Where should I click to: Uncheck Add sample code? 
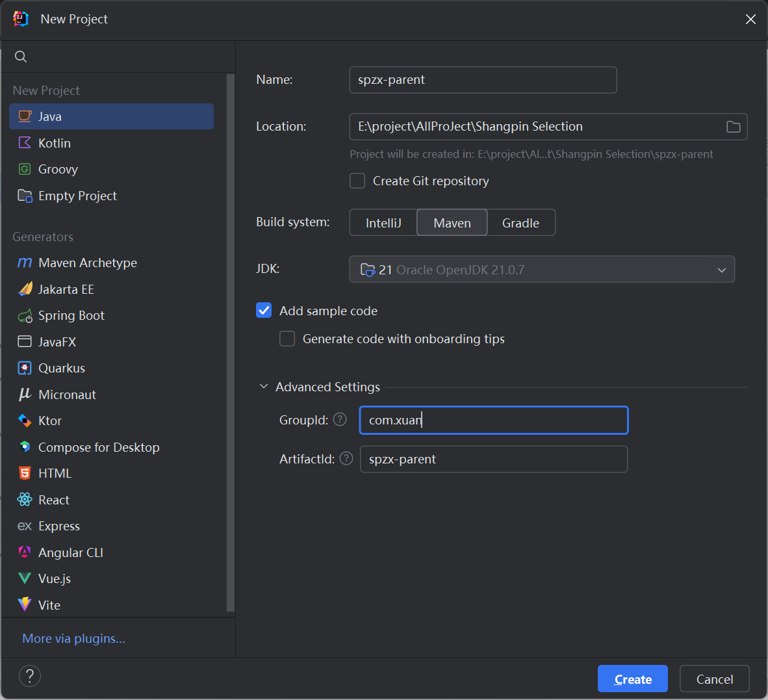[264, 311]
